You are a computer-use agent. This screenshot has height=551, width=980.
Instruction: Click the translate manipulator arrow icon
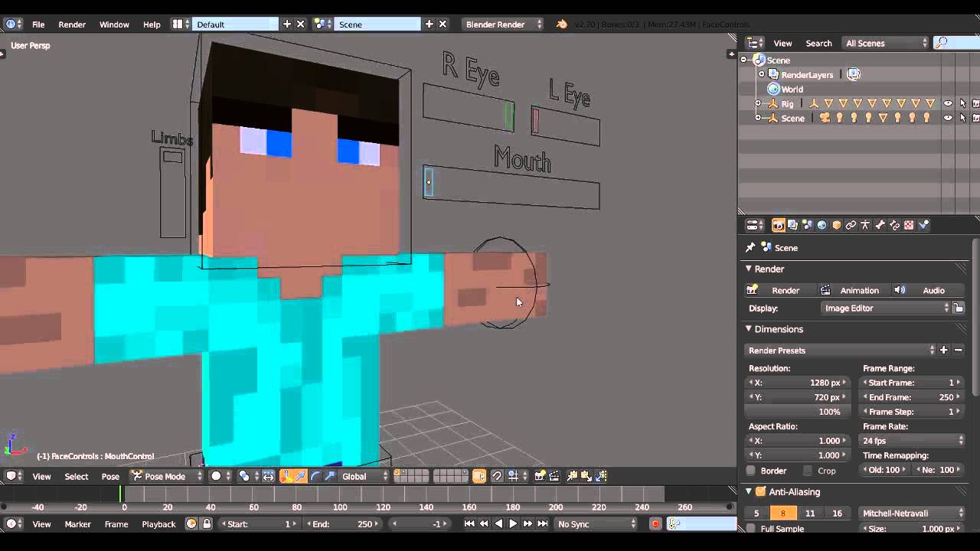(301, 476)
